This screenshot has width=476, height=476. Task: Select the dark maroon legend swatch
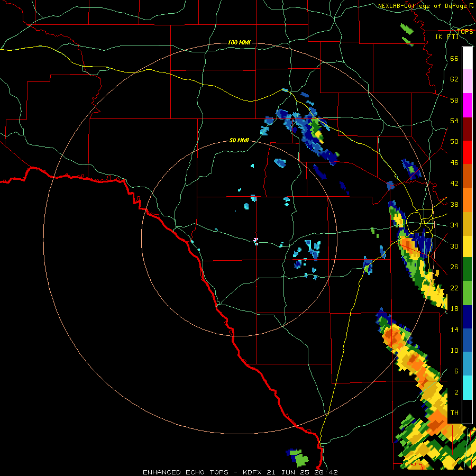(467, 129)
